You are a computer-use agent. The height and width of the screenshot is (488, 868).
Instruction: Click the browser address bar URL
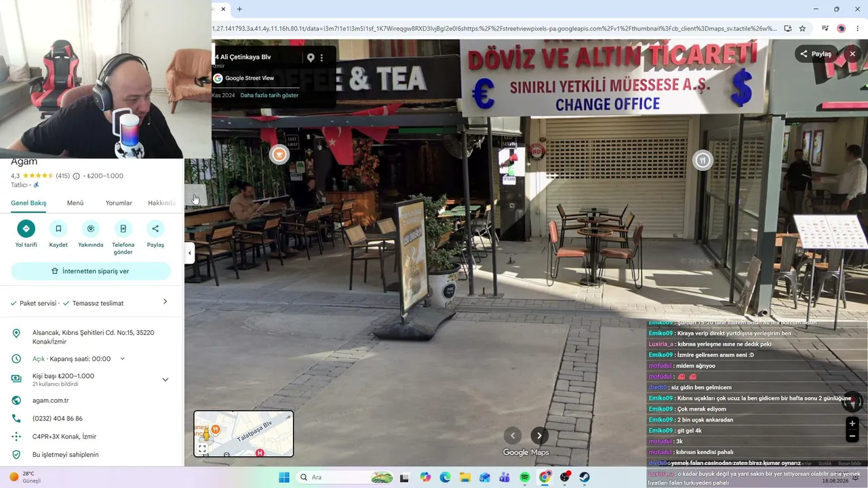point(494,28)
